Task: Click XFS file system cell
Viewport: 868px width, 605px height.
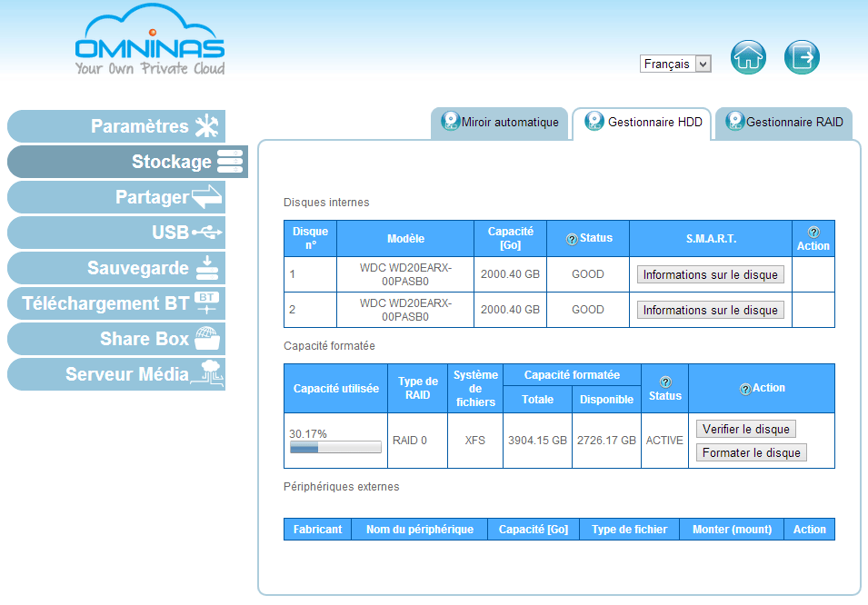Action: point(475,441)
